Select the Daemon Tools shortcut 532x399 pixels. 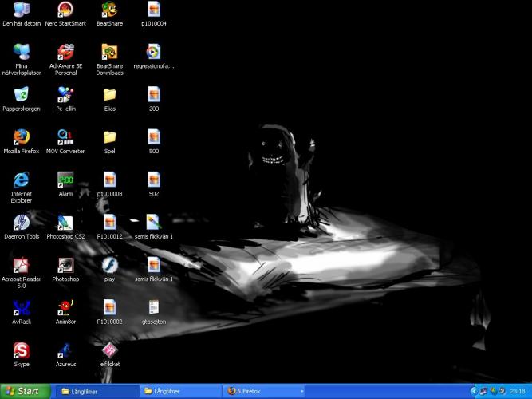click(x=22, y=222)
